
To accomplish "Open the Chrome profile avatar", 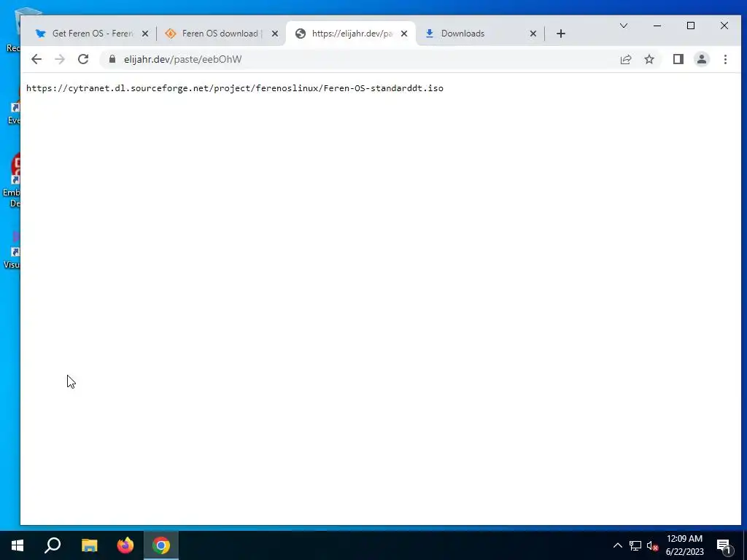I will [701, 59].
